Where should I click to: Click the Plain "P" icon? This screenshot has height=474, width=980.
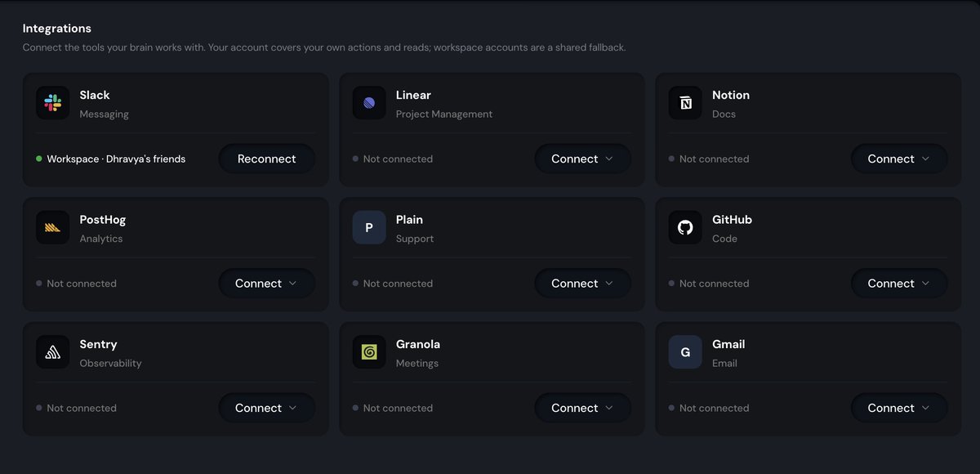pos(369,227)
